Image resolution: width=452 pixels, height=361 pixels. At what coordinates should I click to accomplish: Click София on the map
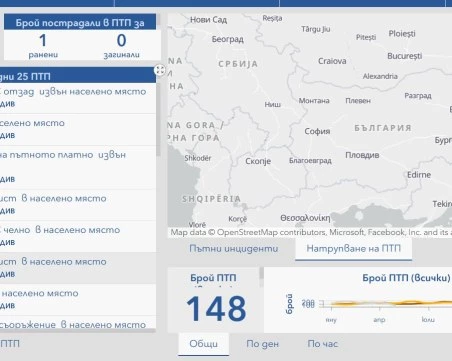pos(317,131)
